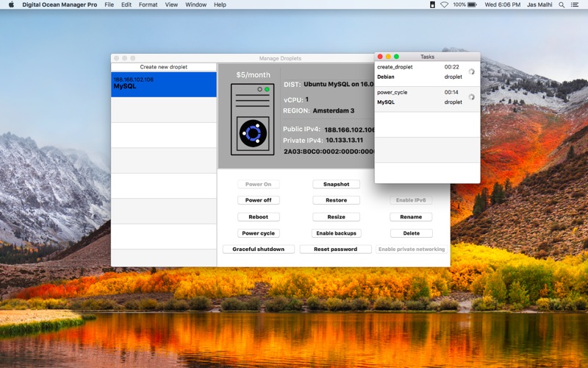Click the Enable backups button

point(337,233)
